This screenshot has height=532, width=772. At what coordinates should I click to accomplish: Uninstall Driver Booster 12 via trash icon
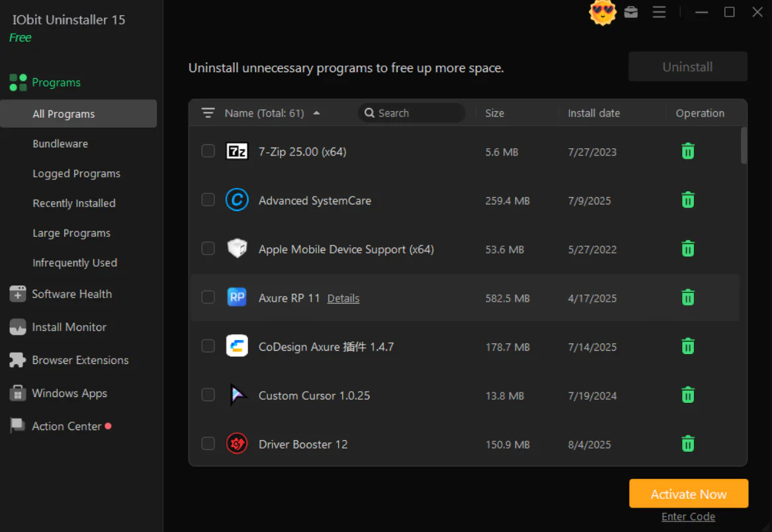tap(687, 443)
